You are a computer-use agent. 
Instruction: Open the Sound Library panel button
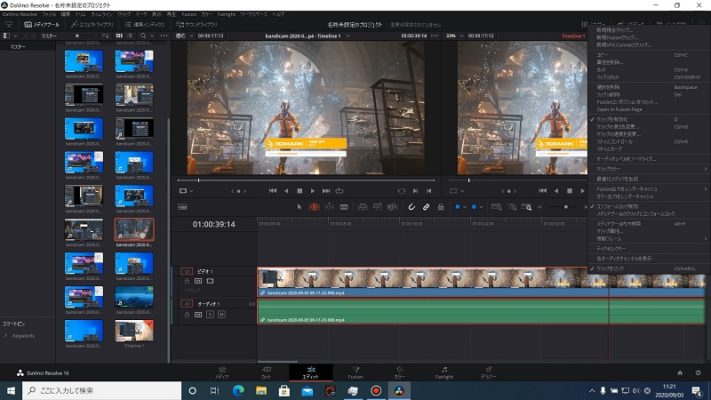tap(197, 24)
